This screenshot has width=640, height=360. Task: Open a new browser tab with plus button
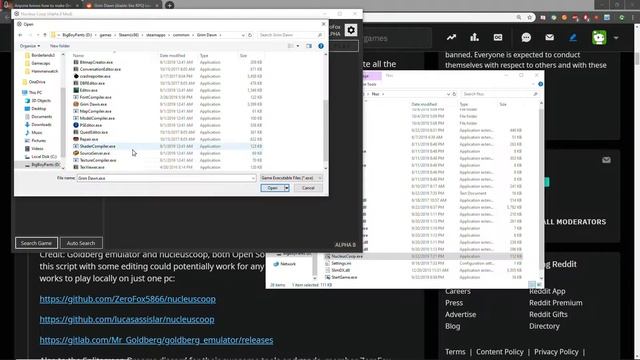169,5
